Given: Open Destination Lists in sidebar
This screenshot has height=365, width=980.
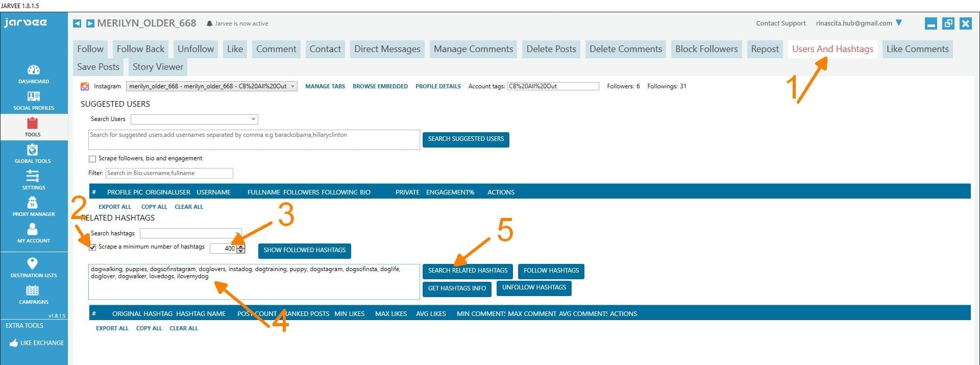Looking at the screenshot, I should (33, 267).
